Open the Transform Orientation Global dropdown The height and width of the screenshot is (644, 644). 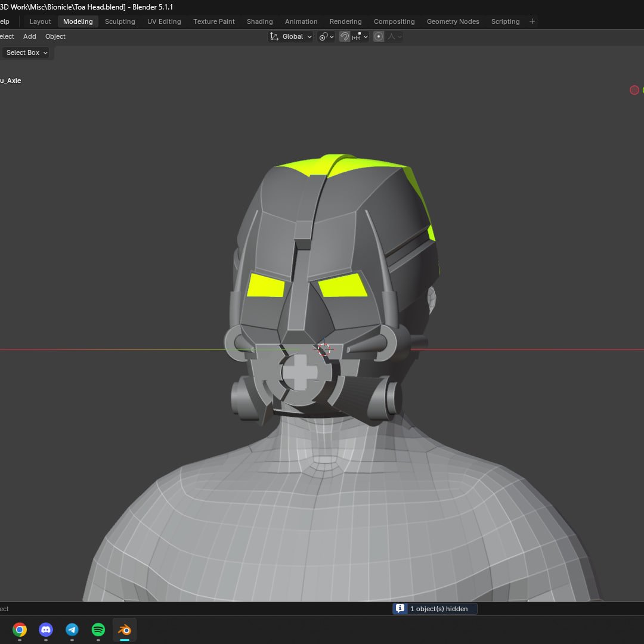point(291,36)
